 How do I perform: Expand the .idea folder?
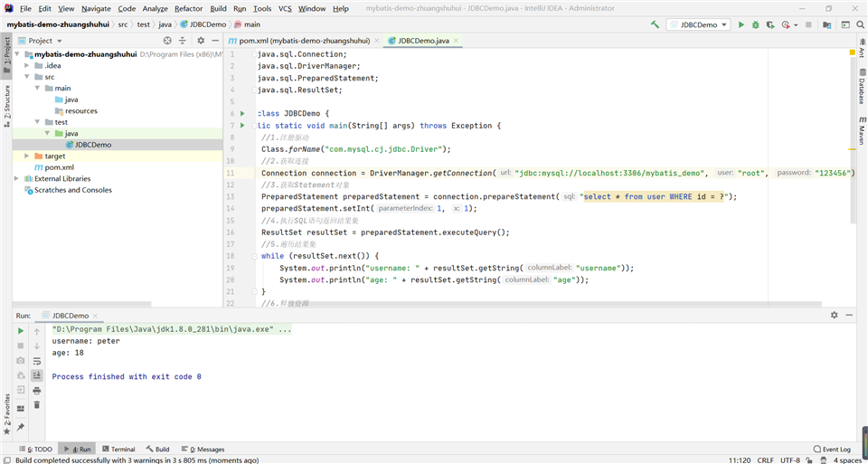click(26, 65)
